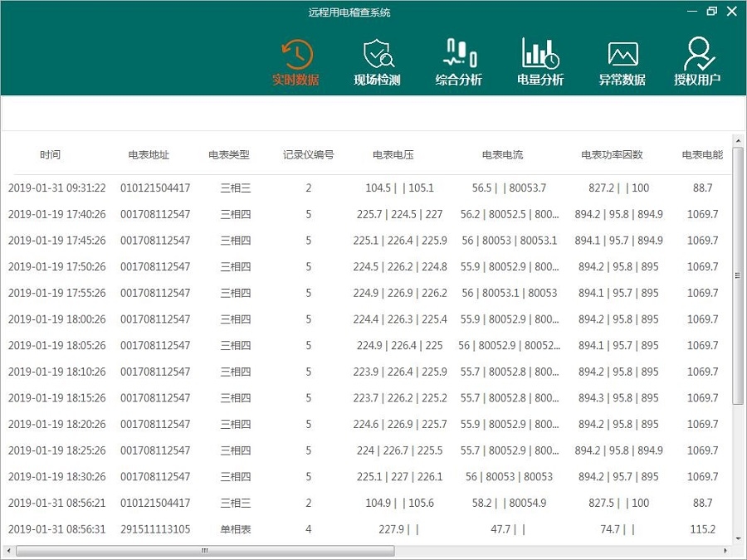Click the horizontal scrollbar thumb

pos(203,550)
